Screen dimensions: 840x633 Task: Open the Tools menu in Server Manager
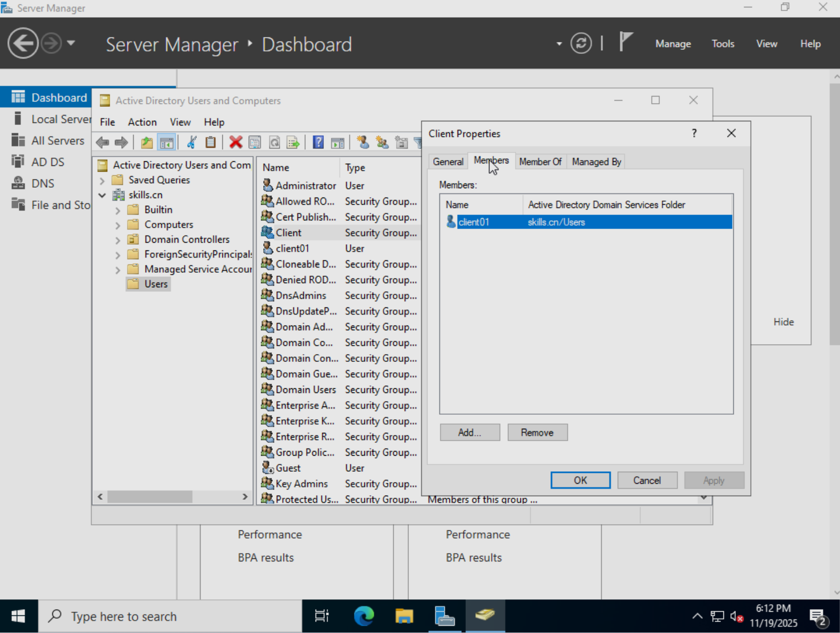723,44
